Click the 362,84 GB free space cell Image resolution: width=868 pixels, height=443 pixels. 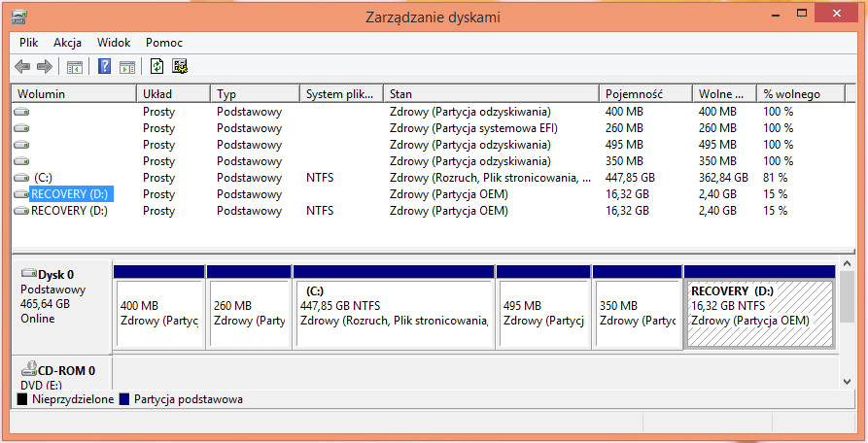[x=723, y=178]
